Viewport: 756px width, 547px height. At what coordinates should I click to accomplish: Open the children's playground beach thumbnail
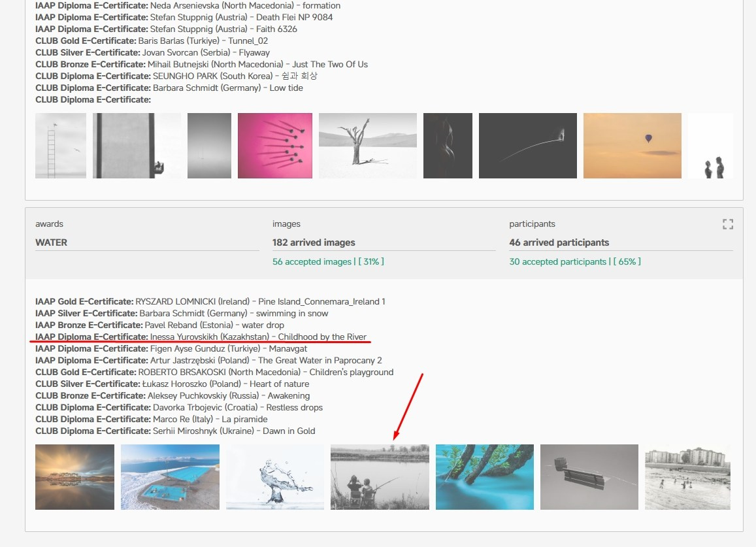[x=687, y=477]
